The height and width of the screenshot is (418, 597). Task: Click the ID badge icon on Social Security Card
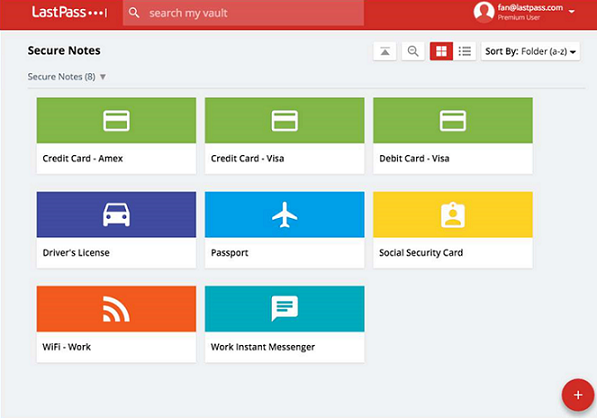tap(453, 215)
